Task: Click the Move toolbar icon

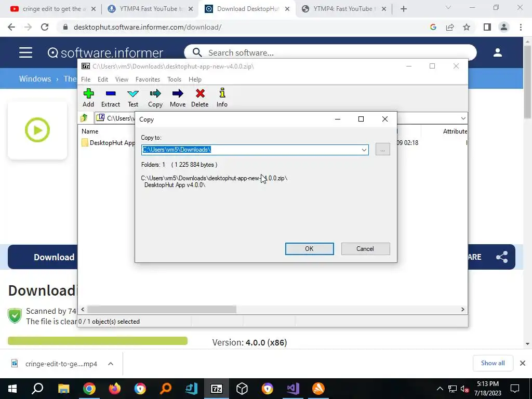Action: pos(178,98)
